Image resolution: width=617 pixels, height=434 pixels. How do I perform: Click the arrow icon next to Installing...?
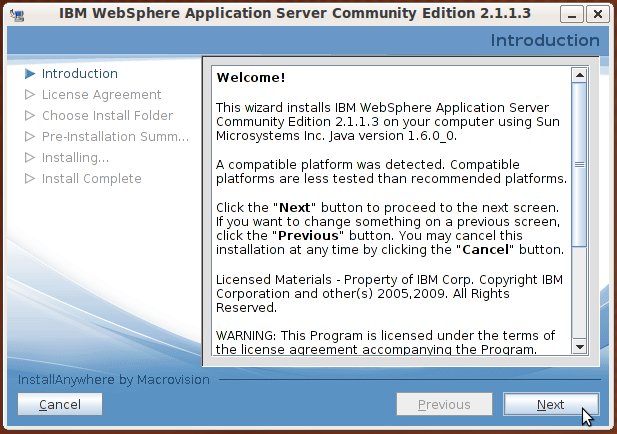30,158
